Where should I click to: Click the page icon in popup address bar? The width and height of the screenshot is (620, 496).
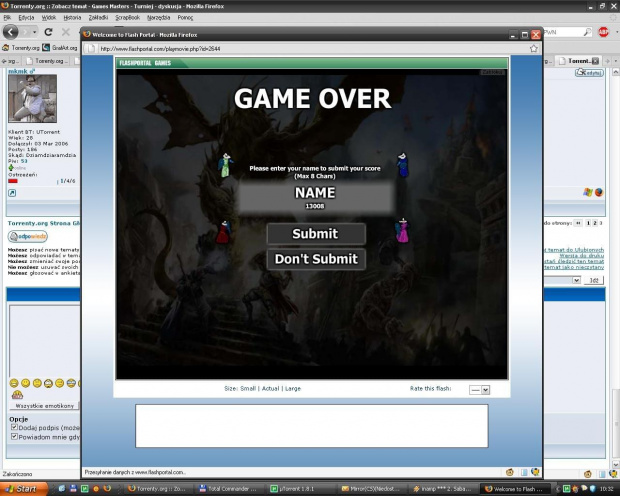[x=91, y=49]
